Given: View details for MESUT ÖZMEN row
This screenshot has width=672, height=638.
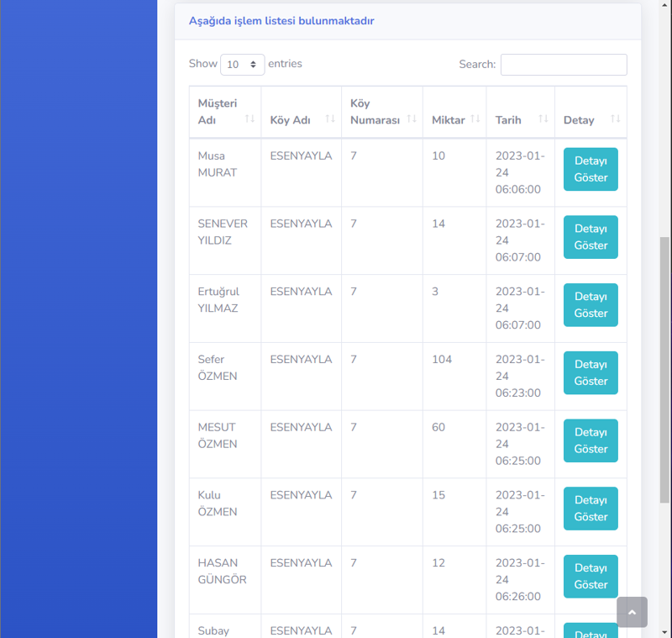Looking at the screenshot, I should (x=590, y=440).
